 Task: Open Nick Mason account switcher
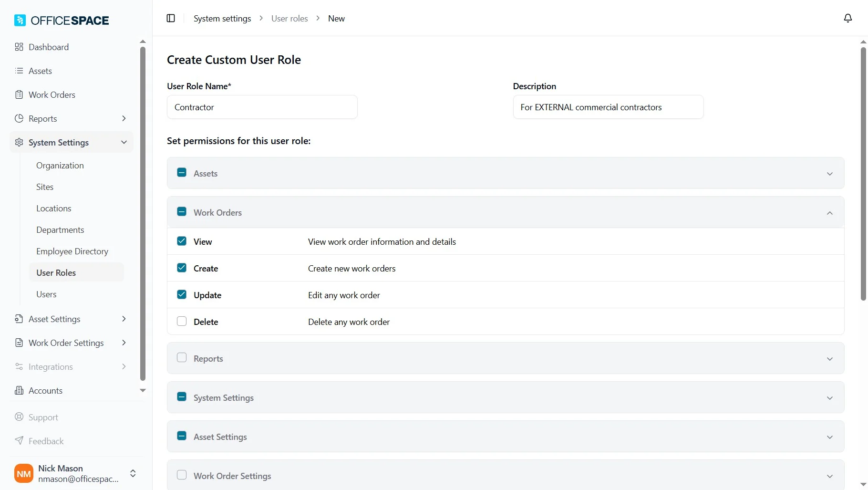133,473
